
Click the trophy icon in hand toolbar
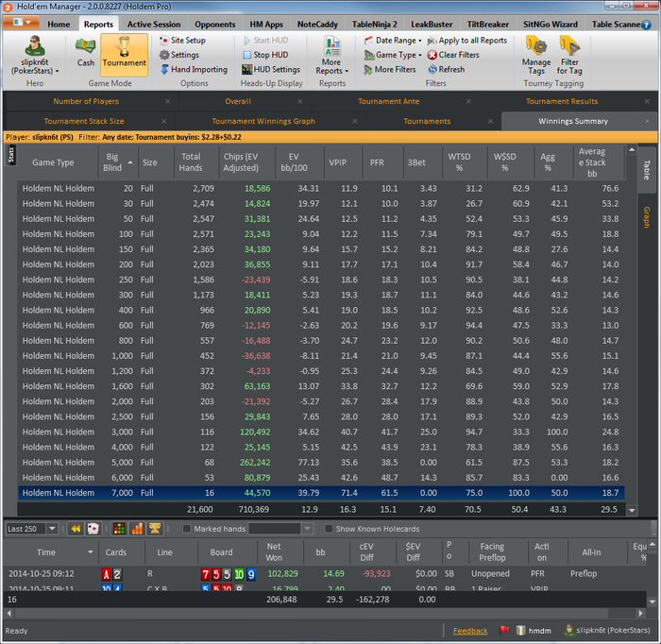[155, 529]
